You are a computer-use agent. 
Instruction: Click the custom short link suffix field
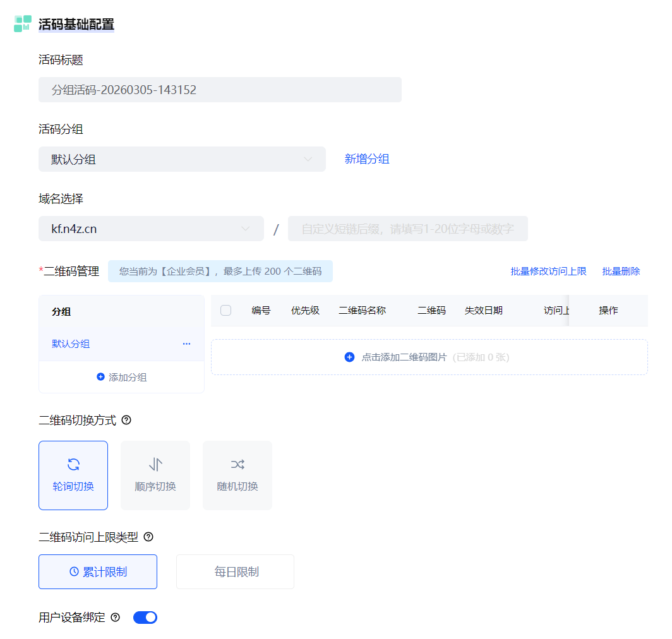click(407, 229)
